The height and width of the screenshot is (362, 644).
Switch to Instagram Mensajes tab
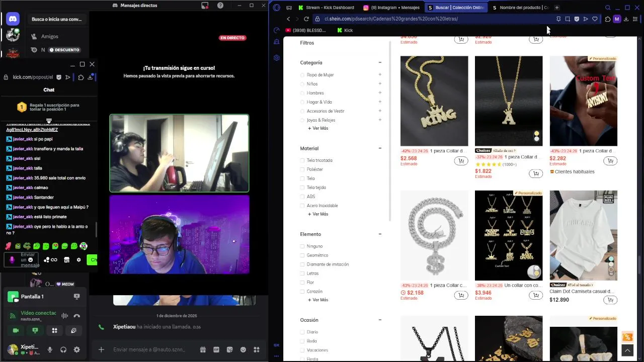pyautogui.click(x=391, y=8)
